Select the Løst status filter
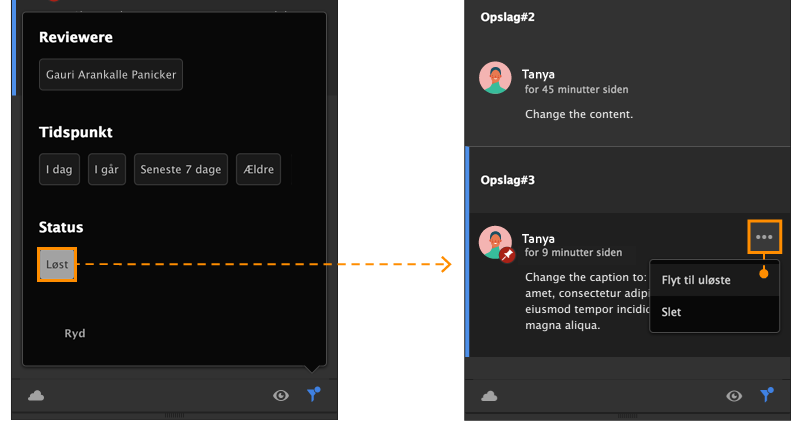 coord(57,264)
